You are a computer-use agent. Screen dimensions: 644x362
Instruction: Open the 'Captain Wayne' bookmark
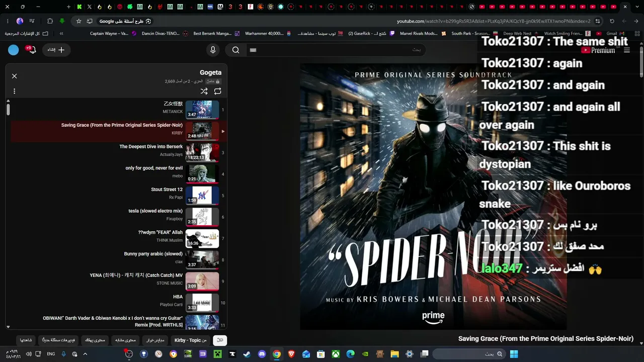pos(113,33)
